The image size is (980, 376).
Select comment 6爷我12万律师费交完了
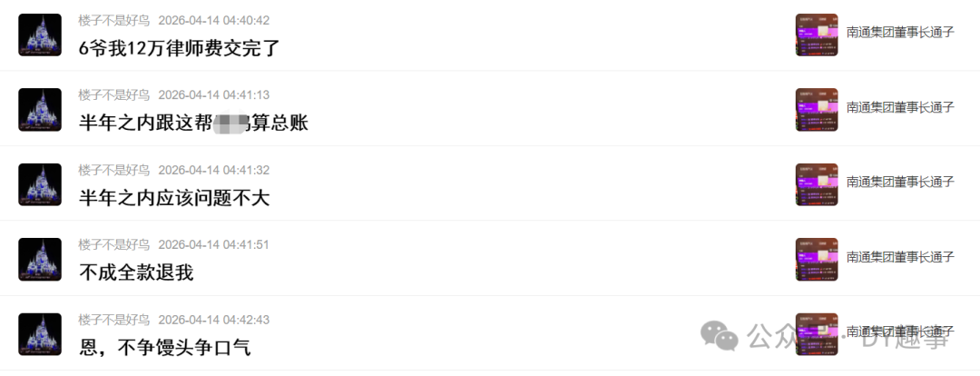(x=179, y=48)
